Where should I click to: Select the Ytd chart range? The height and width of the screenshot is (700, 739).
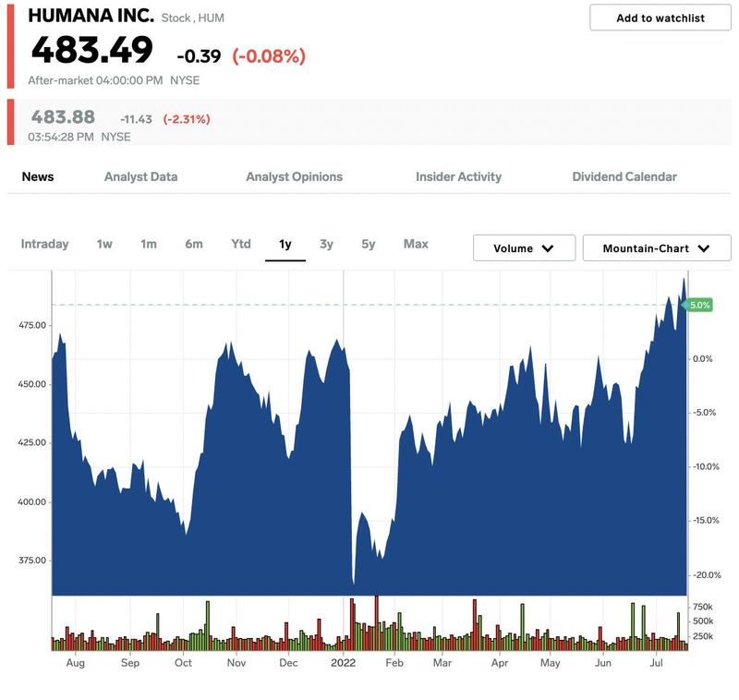[241, 244]
